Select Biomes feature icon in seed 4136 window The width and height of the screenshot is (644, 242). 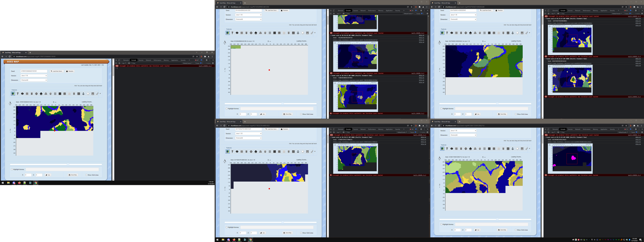pos(442,149)
